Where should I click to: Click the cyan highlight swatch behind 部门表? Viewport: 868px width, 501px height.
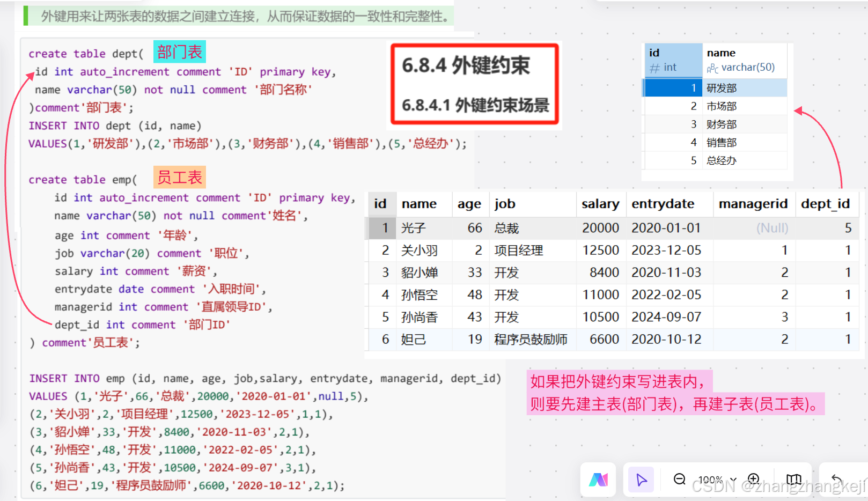179,52
